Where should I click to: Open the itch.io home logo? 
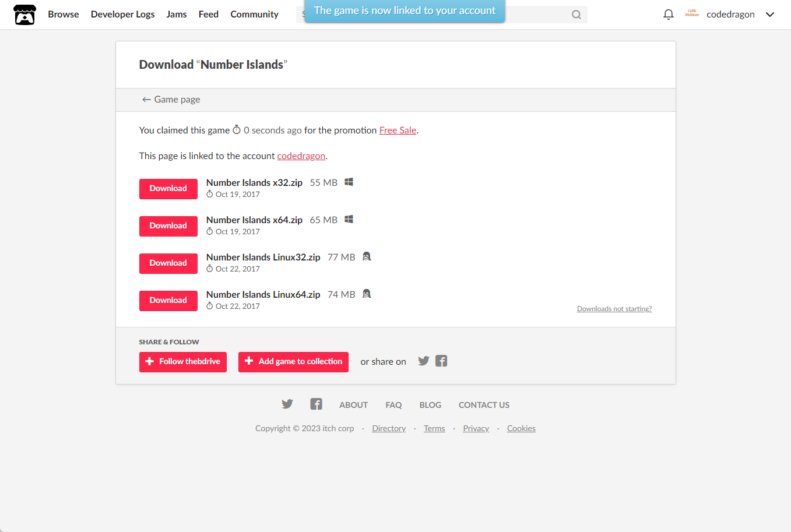click(24, 15)
